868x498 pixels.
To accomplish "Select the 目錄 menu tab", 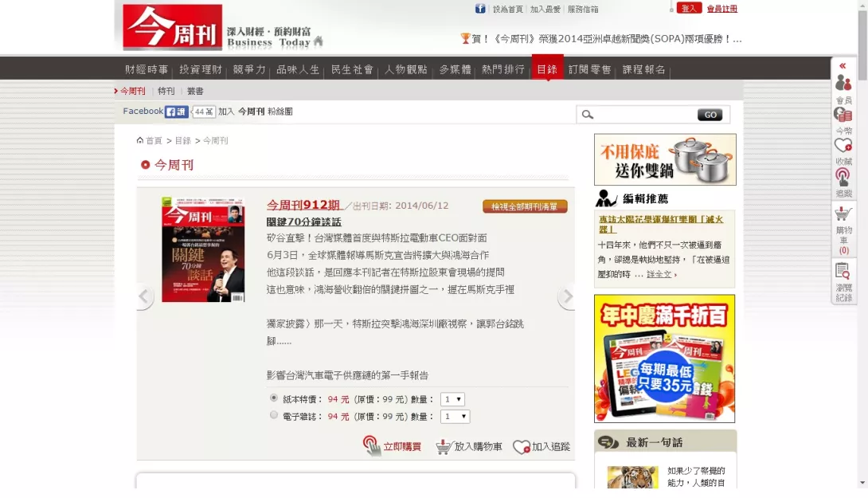I will pyautogui.click(x=547, y=69).
